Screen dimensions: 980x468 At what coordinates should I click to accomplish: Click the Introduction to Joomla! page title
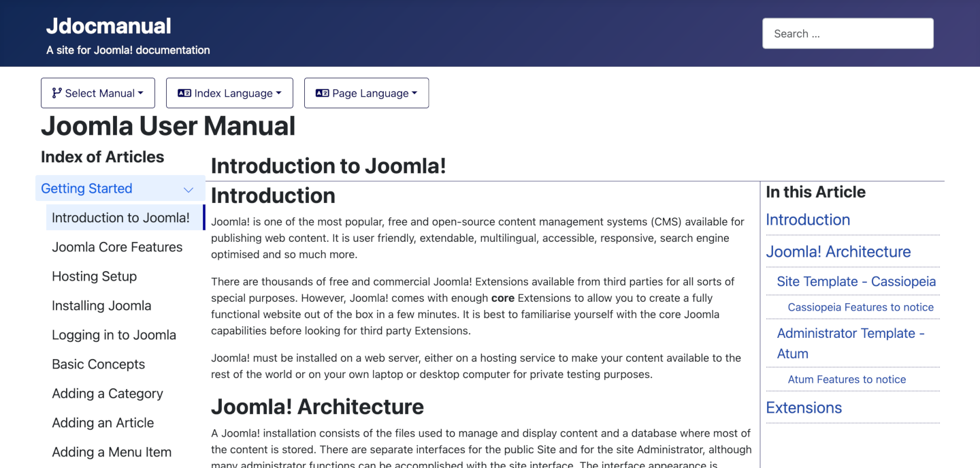tap(328, 166)
